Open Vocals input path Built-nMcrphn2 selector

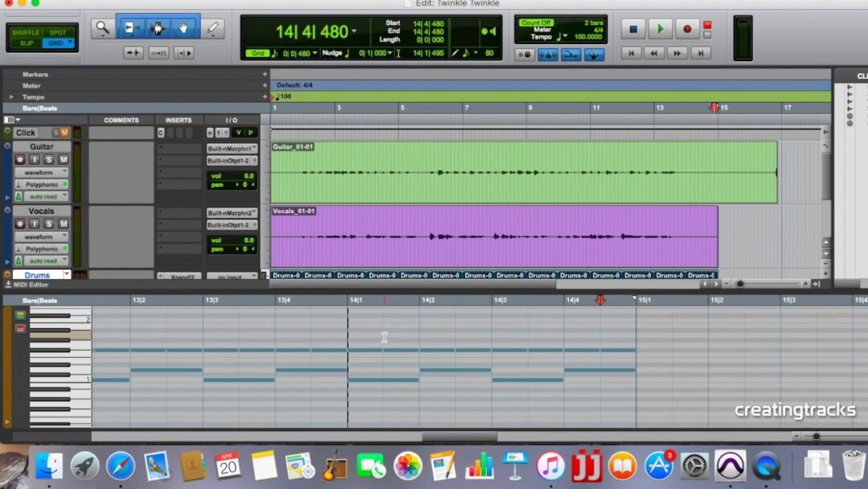pyautogui.click(x=232, y=212)
